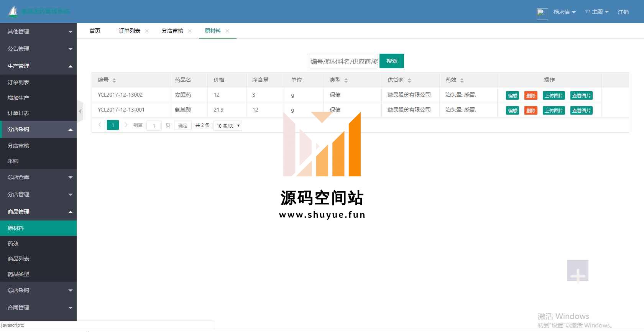Expand the 分店管理 menu
Viewport: 644px width, 332px height.
38,194
